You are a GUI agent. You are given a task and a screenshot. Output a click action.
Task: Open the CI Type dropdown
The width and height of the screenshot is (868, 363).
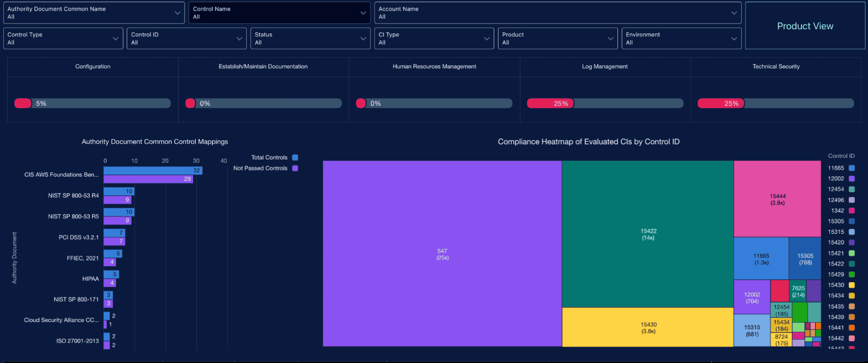click(x=434, y=38)
